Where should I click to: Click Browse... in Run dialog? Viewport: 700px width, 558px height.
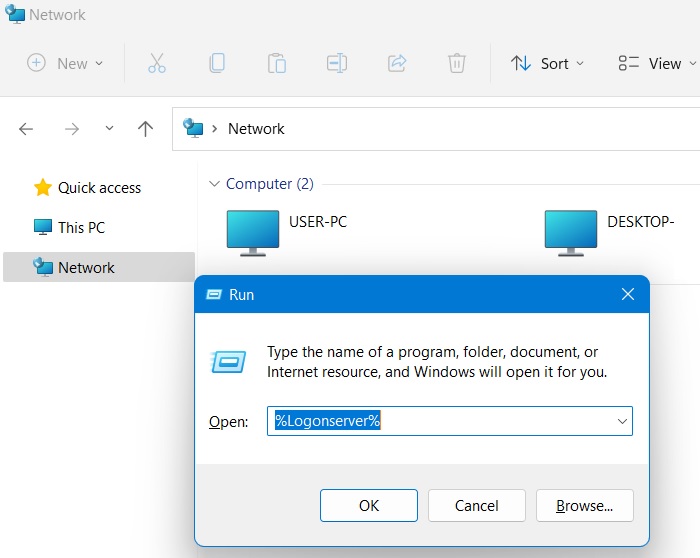(585, 505)
